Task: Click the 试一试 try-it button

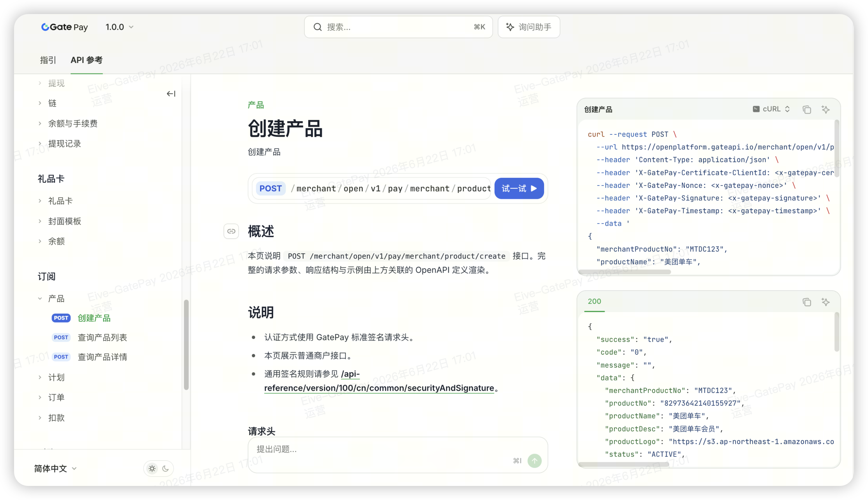Action: click(519, 189)
